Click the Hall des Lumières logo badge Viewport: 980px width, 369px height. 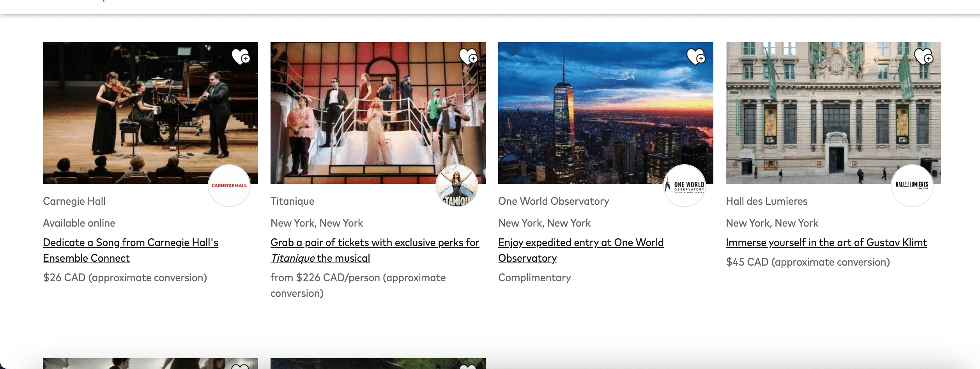point(912,186)
